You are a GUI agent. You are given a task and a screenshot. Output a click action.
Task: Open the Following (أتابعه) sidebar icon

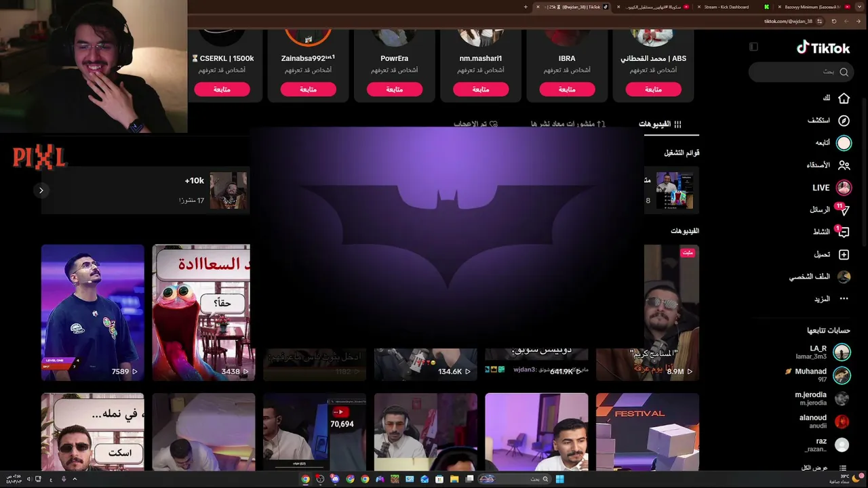pyautogui.click(x=844, y=143)
